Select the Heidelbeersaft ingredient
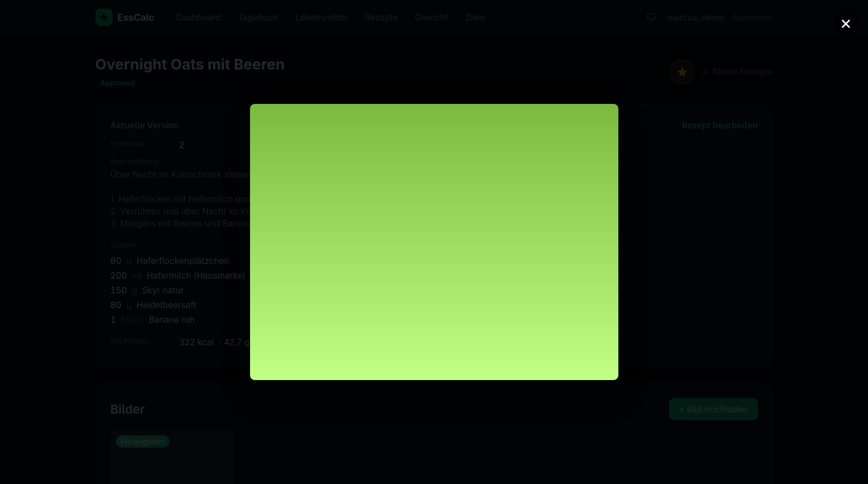This screenshot has height=484, width=868. point(153,305)
